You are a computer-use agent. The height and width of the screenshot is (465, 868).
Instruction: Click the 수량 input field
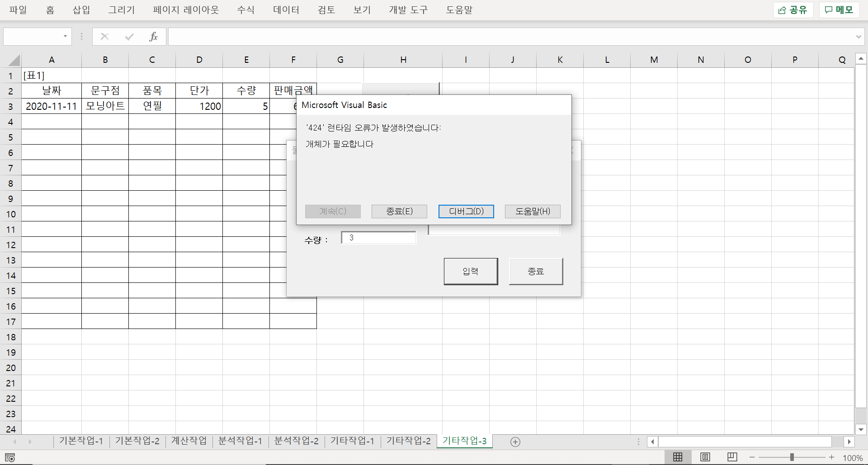point(378,238)
